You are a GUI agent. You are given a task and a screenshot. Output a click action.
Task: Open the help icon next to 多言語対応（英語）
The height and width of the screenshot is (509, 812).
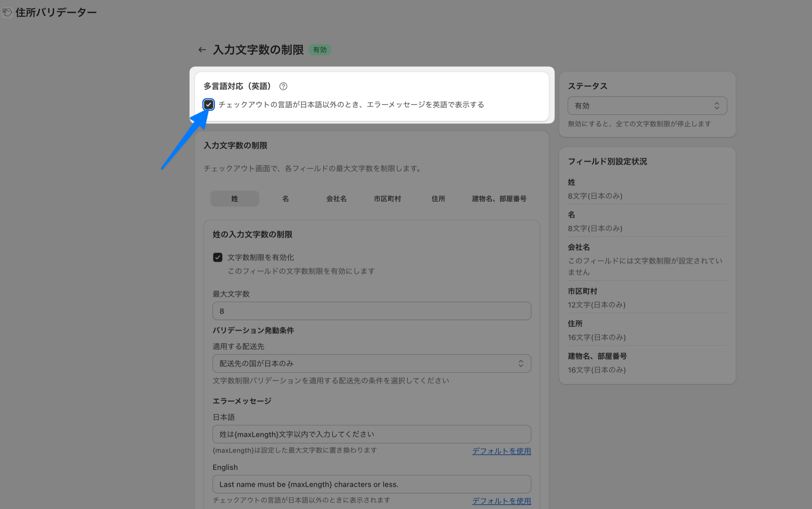pos(283,86)
